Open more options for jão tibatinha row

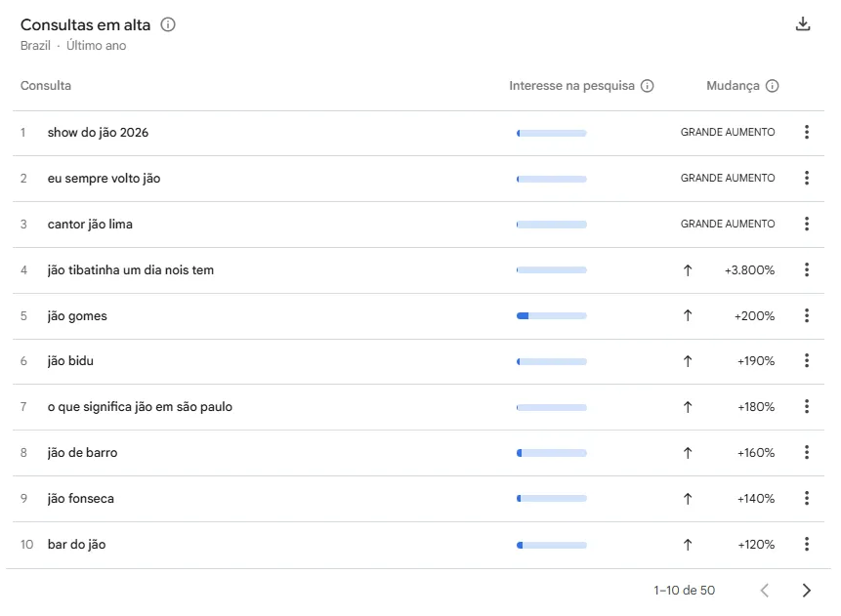point(806,269)
